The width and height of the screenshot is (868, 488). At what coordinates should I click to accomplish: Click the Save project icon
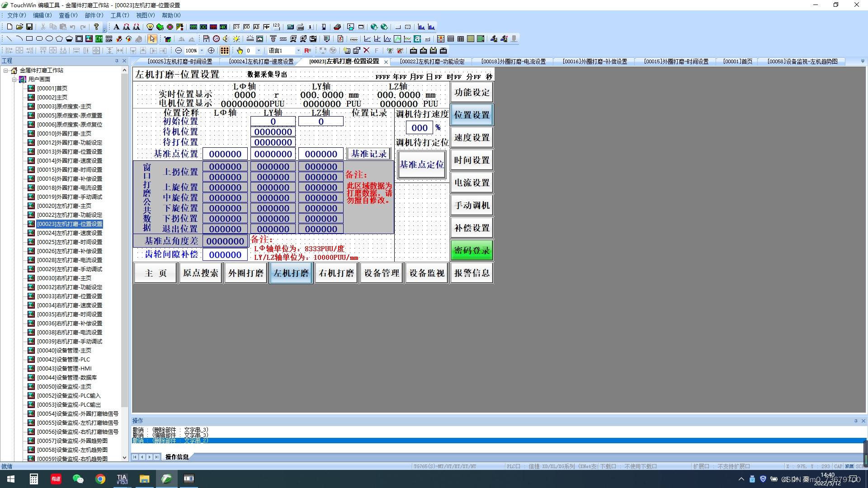point(29,27)
